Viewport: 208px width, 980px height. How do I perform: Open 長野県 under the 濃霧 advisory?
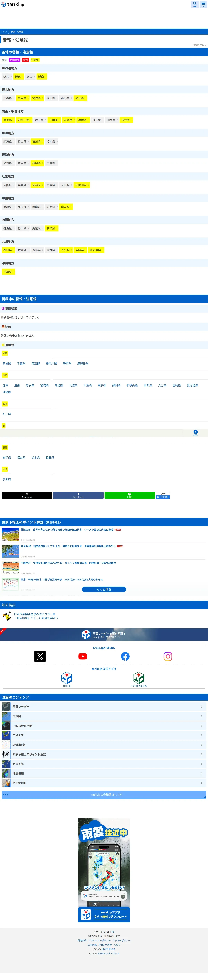(50, 457)
